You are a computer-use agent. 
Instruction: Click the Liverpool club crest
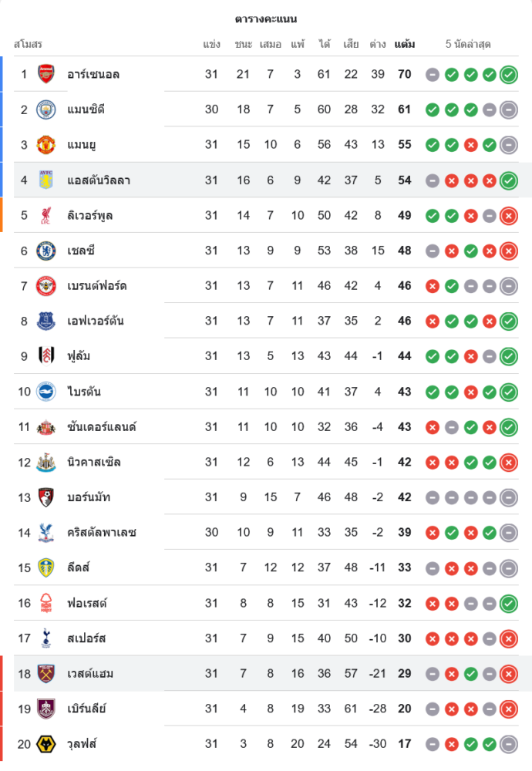coord(46,215)
